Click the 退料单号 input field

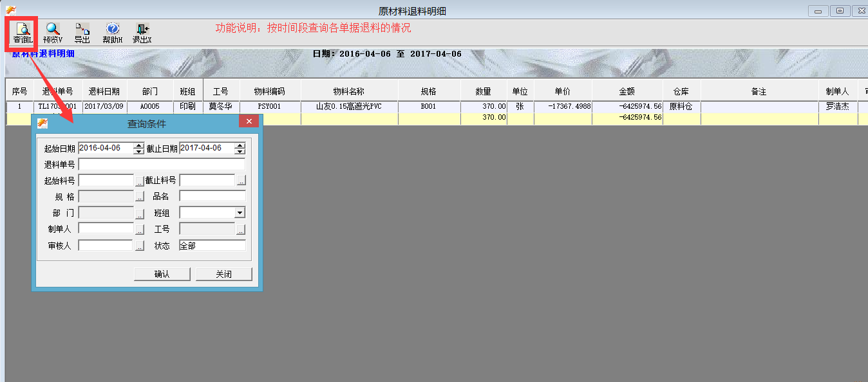(x=162, y=165)
